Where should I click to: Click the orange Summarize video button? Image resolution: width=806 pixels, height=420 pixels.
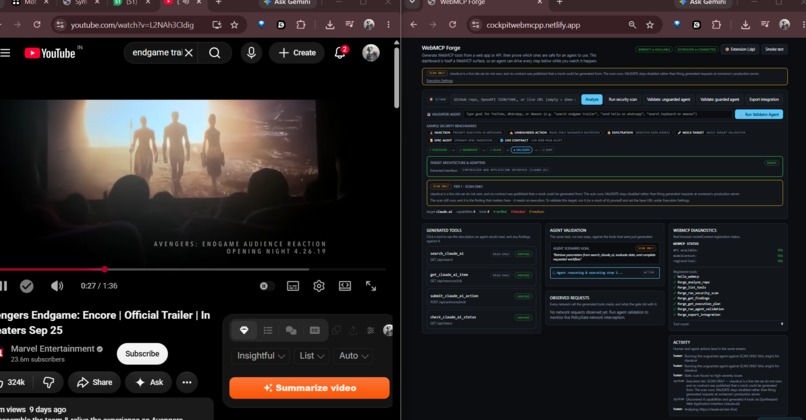click(309, 388)
